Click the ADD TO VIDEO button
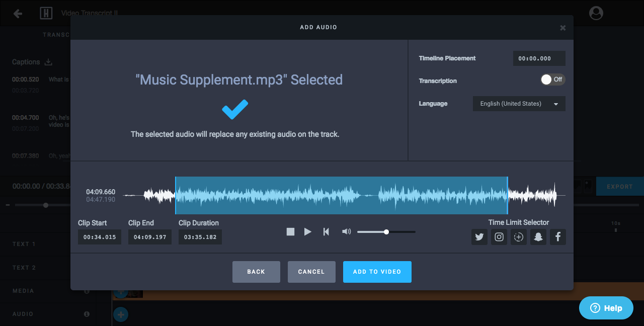 pos(377,272)
